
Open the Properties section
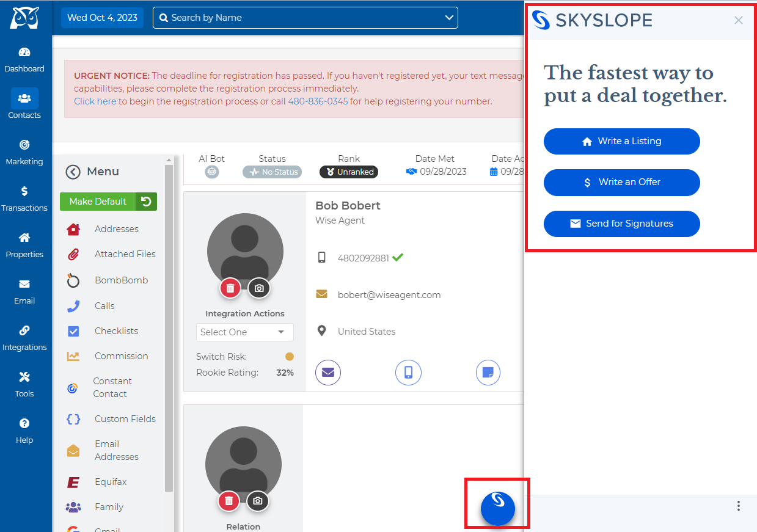tap(24, 246)
